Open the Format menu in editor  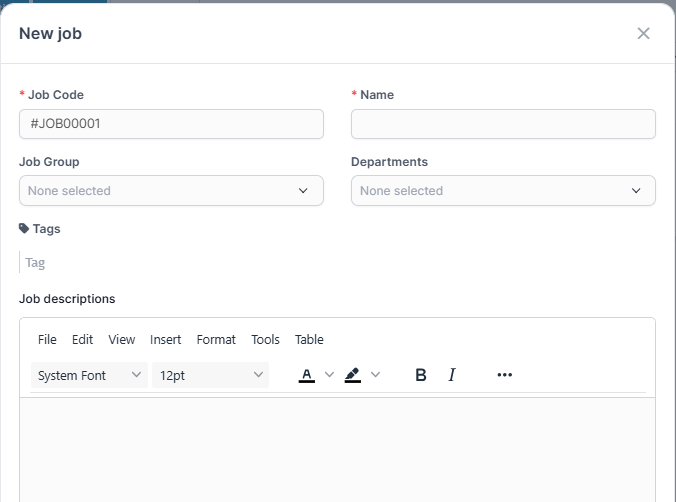click(x=216, y=340)
